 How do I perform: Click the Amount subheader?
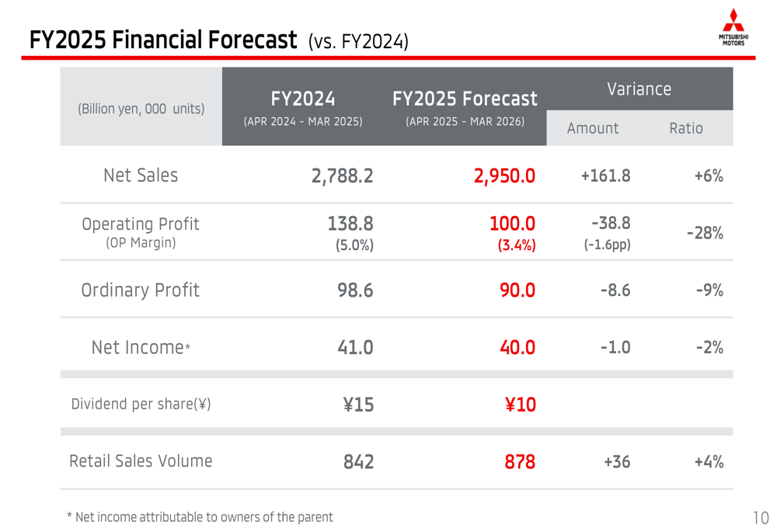point(593,129)
